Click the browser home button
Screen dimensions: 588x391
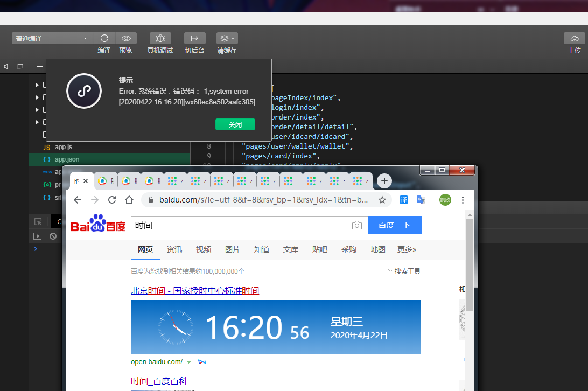[129, 200]
